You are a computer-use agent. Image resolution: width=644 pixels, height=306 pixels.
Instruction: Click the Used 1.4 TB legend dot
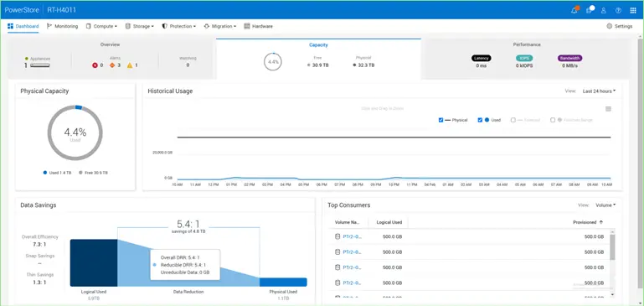coord(44,173)
